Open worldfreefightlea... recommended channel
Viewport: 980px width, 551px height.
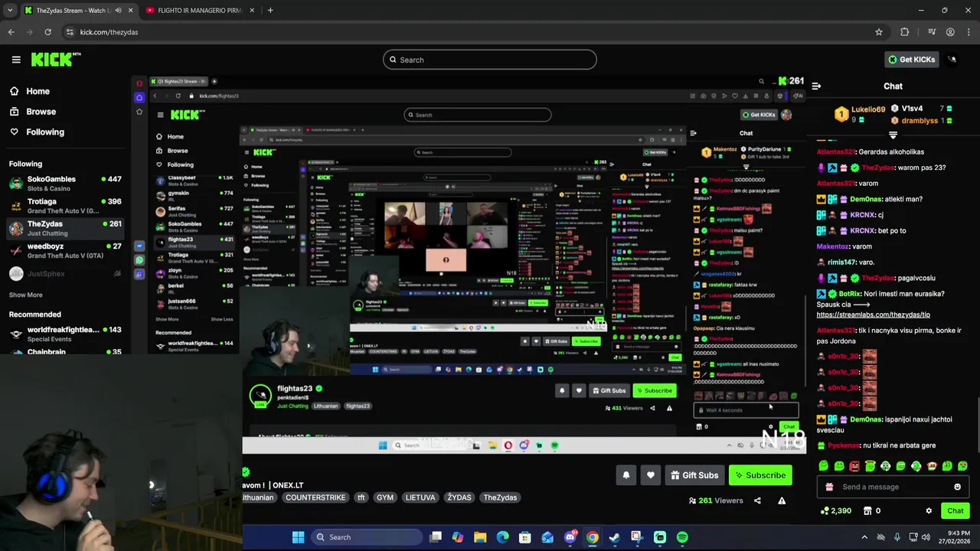[x=65, y=334]
